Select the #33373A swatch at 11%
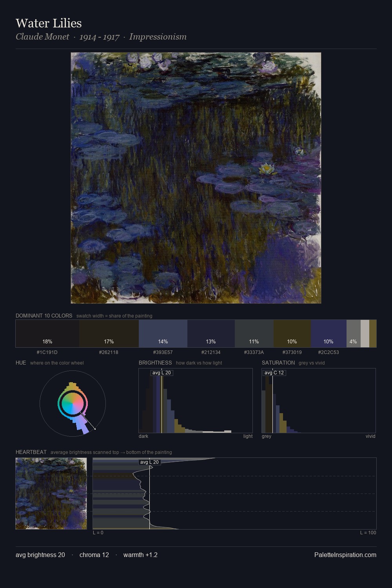The height and width of the screenshot is (588, 392). click(x=254, y=334)
